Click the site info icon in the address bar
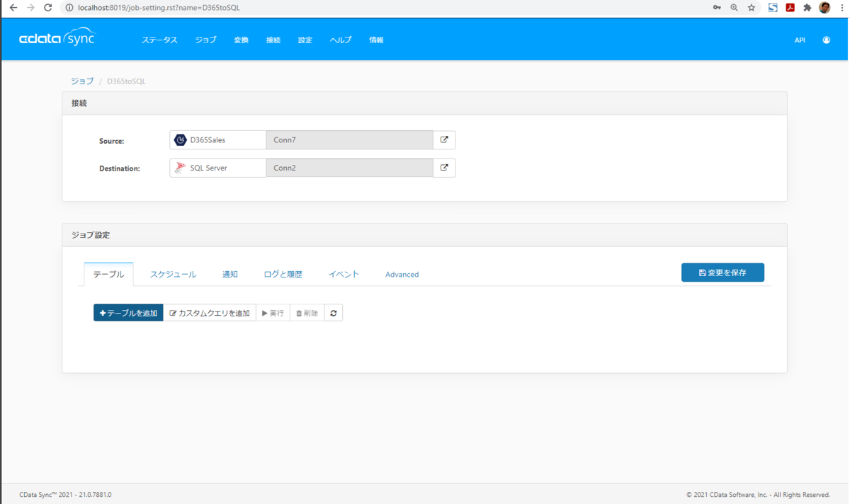850x504 pixels. click(x=69, y=8)
